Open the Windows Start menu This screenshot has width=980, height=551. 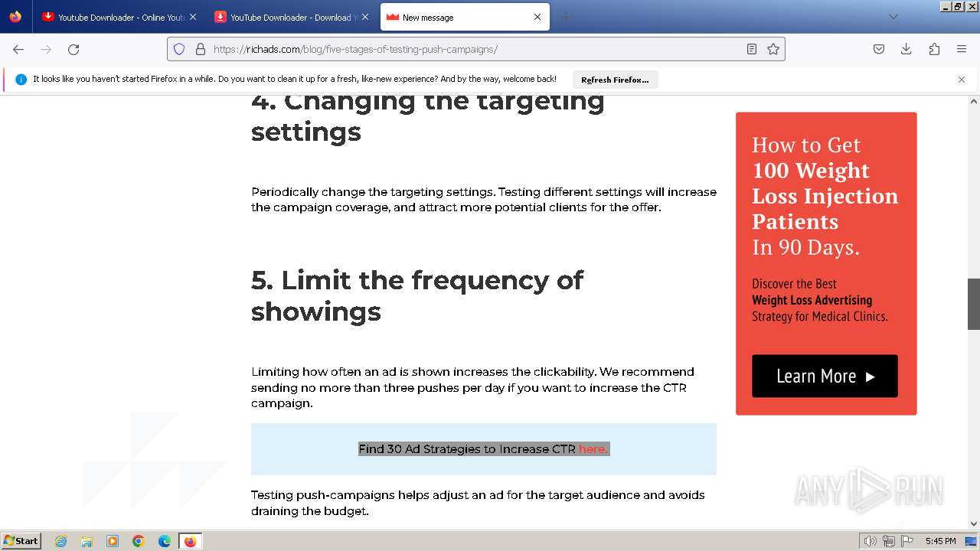21,541
